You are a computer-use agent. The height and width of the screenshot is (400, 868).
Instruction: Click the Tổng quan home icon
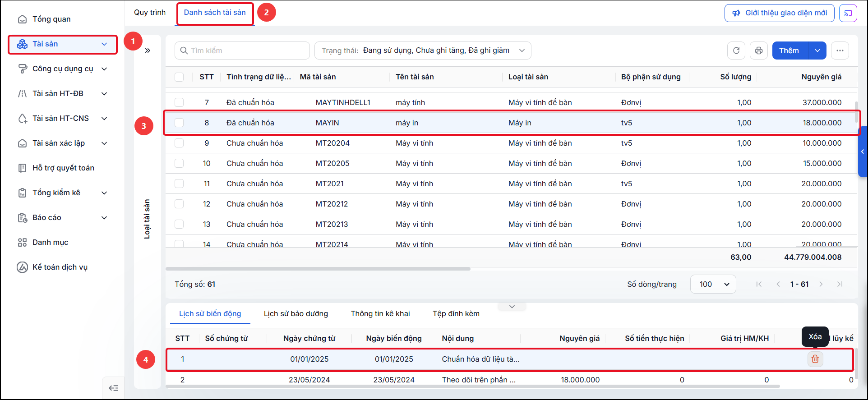pyautogui.click(x=22, y=19)
